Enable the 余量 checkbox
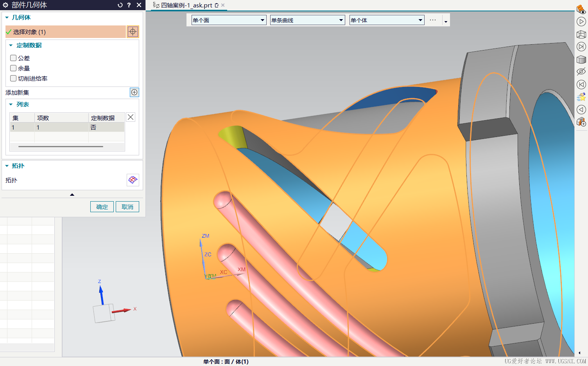Image resolution: width=588 pixels, height=366 pixels. [x=13, y=68]
